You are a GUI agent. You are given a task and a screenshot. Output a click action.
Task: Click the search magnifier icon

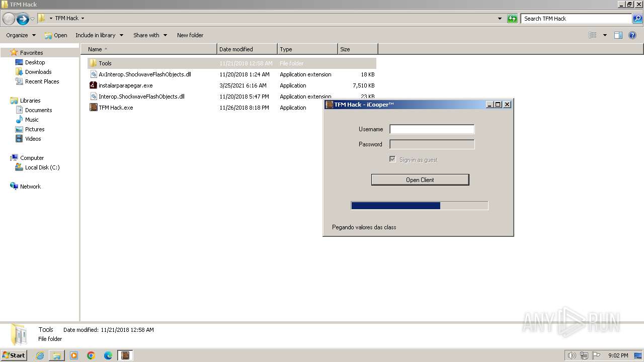click(637, 19)
